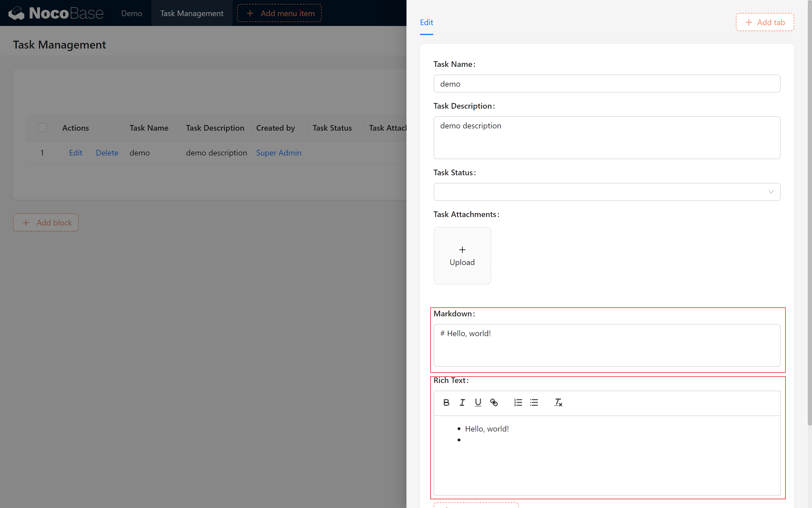The height and width of the screenshot is (508, 812).
Task: Apply ordered list in Rich Text editor
Action: [518, 402]
